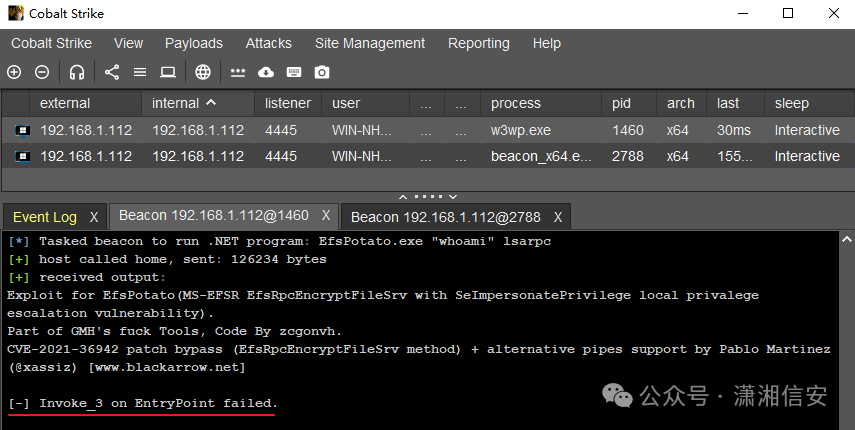Click pid 1460 in the session table

click(x=628, y=130)
